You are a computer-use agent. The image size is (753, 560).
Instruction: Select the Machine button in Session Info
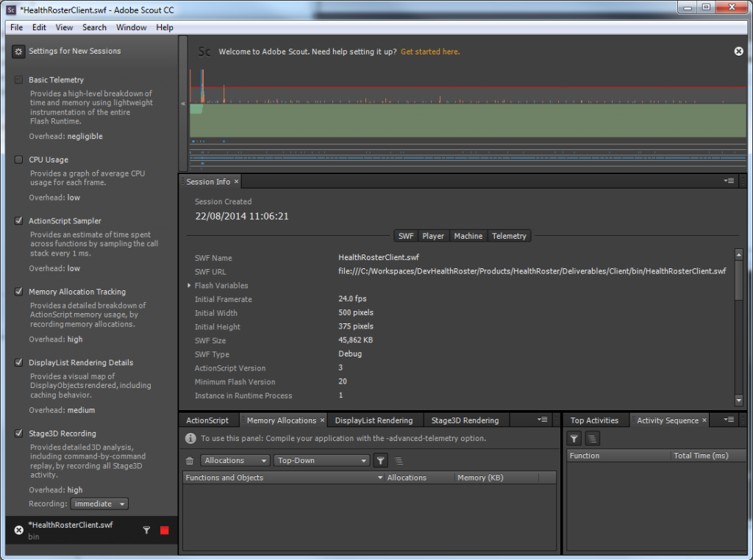click(x=468, y=236)
